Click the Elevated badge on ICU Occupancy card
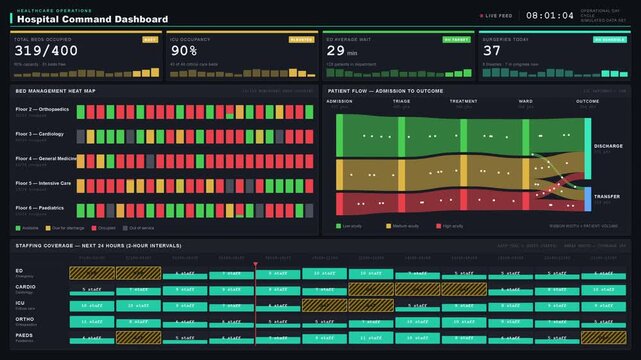The width and height of the screenshot is (641, 360). click(x=301, y=40)
